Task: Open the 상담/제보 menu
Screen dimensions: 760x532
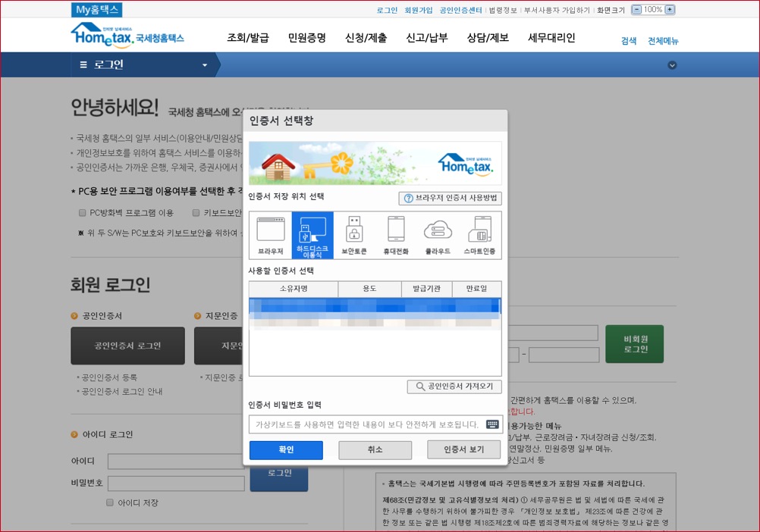Action: click(x=488, y=38)
